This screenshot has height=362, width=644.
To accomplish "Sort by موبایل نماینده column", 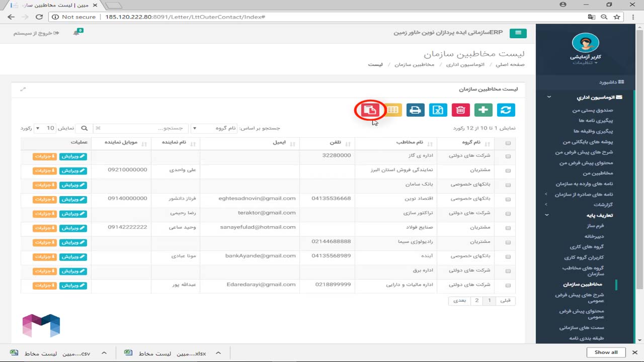I will [x=121, y=143].
